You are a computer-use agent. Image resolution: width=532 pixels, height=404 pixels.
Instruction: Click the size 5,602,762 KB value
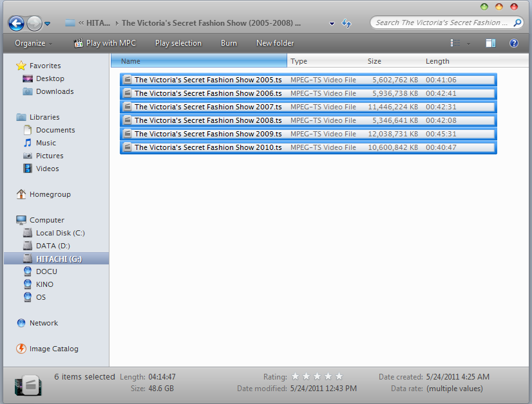395,80
